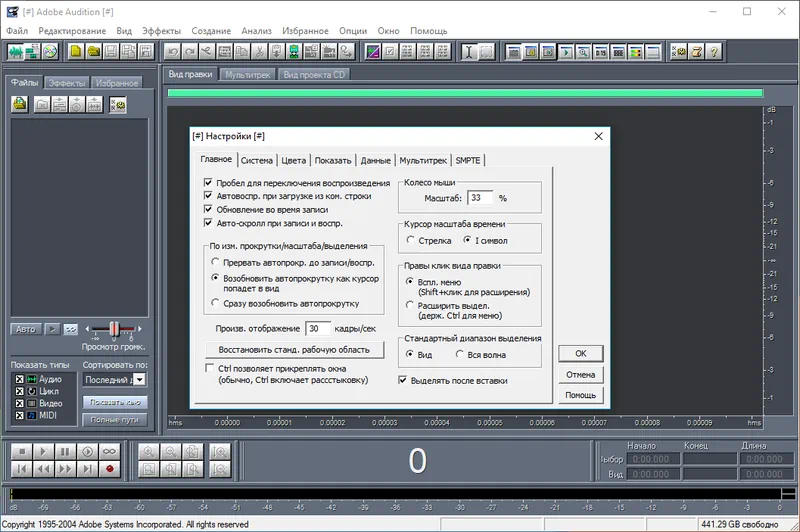
Task: Open the 'Мультитрек' tab in Настройки dialog
Action: (423, 160)
